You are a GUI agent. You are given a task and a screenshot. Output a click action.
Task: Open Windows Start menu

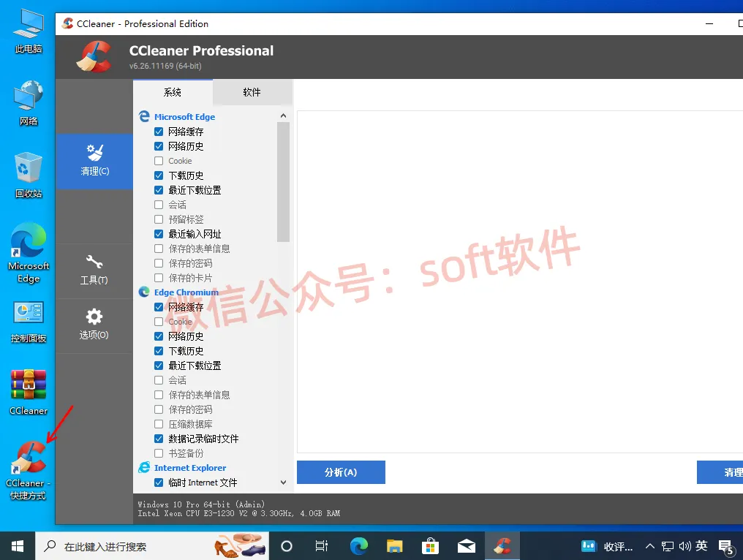click(18, 546)
